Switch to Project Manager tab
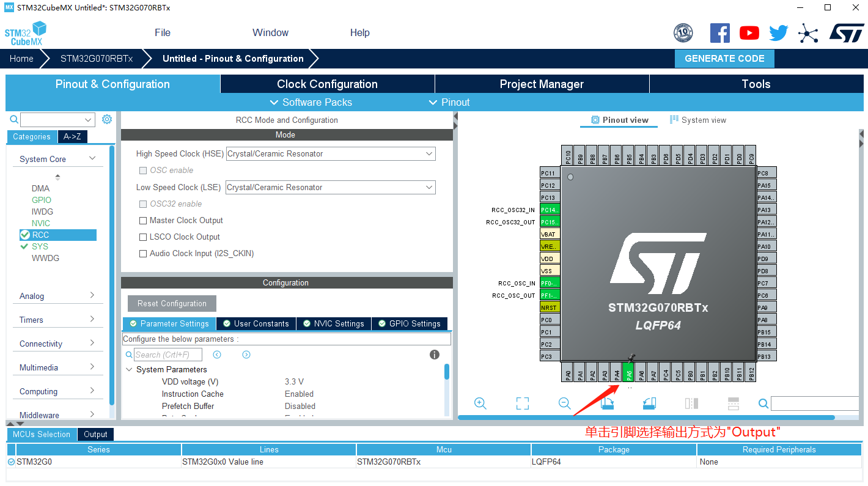Screen dimensions: 868x486 coord(542,84)
